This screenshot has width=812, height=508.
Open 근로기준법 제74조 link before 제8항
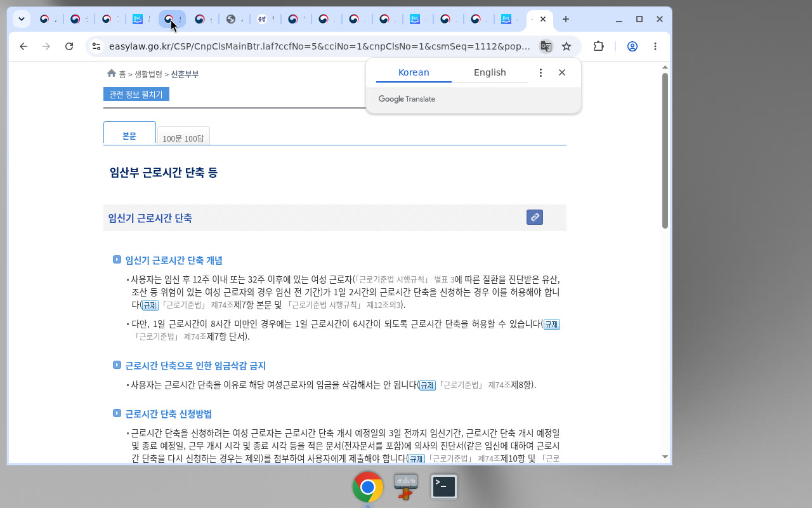pyautogui.click(x=474, y=385)
